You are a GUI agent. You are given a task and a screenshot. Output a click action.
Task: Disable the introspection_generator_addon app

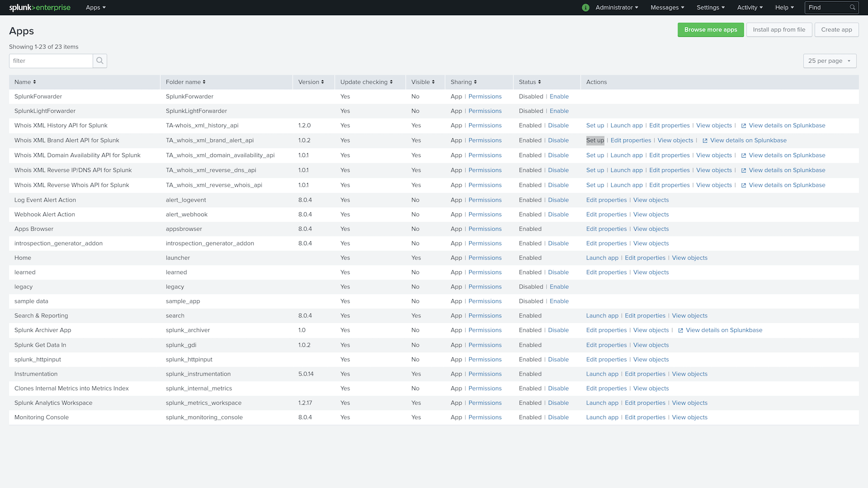558,243
